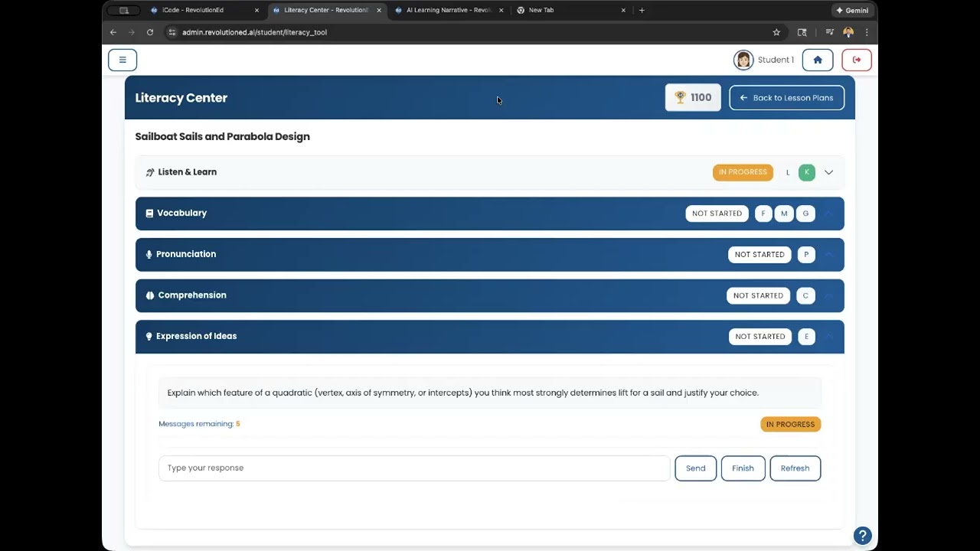The width and height of the screenshot is (980, 551).
Task: Close the New Tab tab
Action: (623, 10)
